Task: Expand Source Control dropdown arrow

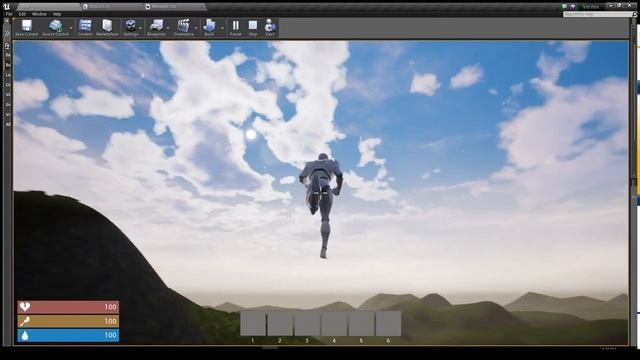Action: pyautogui.click(x=71, y=28)
